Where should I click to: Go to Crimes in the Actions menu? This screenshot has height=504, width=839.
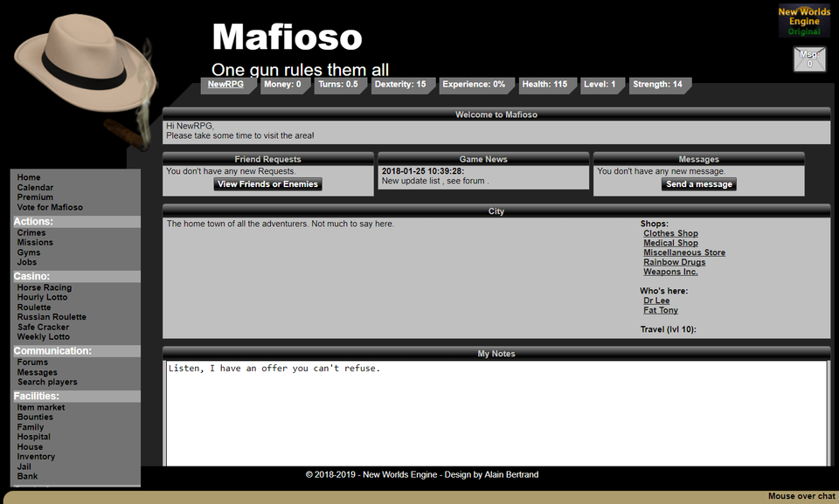(x=31, y=231)
